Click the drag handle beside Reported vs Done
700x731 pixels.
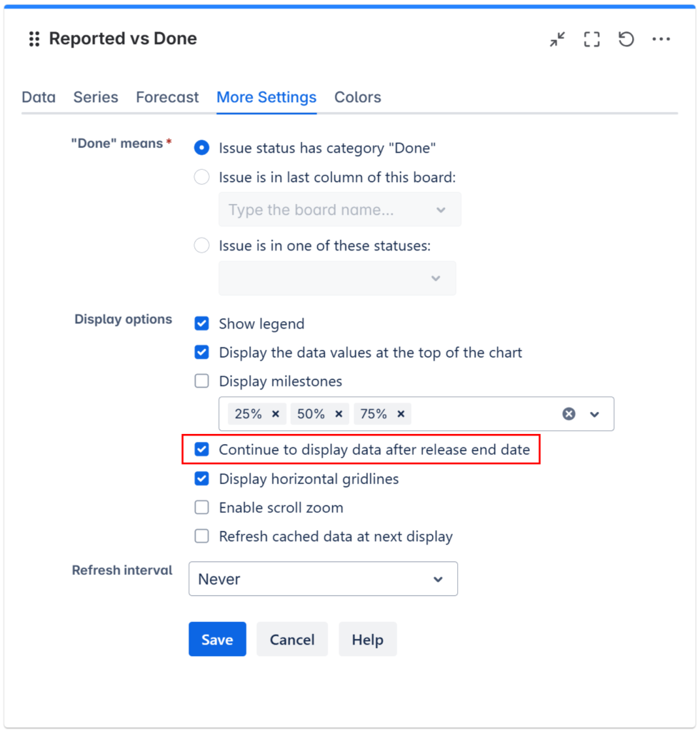point(33,39)
